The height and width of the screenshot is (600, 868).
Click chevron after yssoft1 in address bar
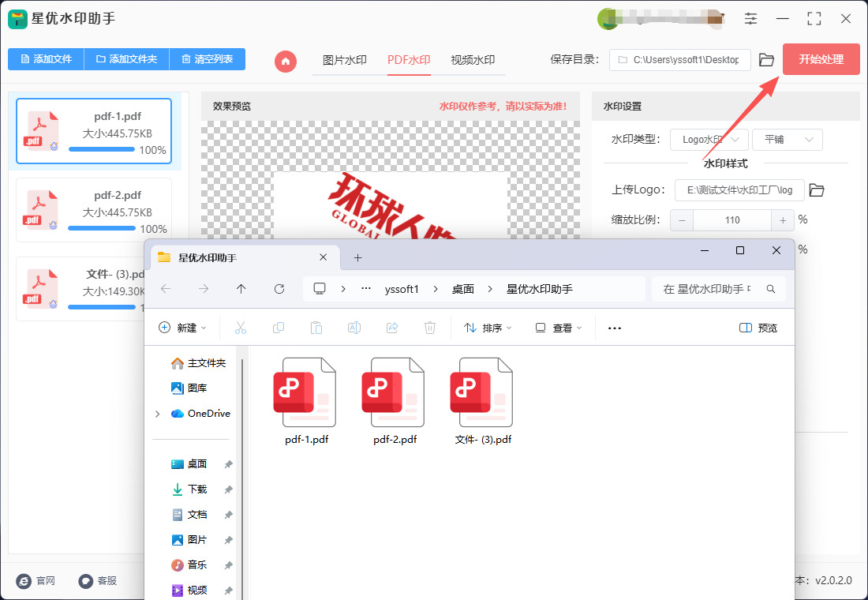(436, 289)
